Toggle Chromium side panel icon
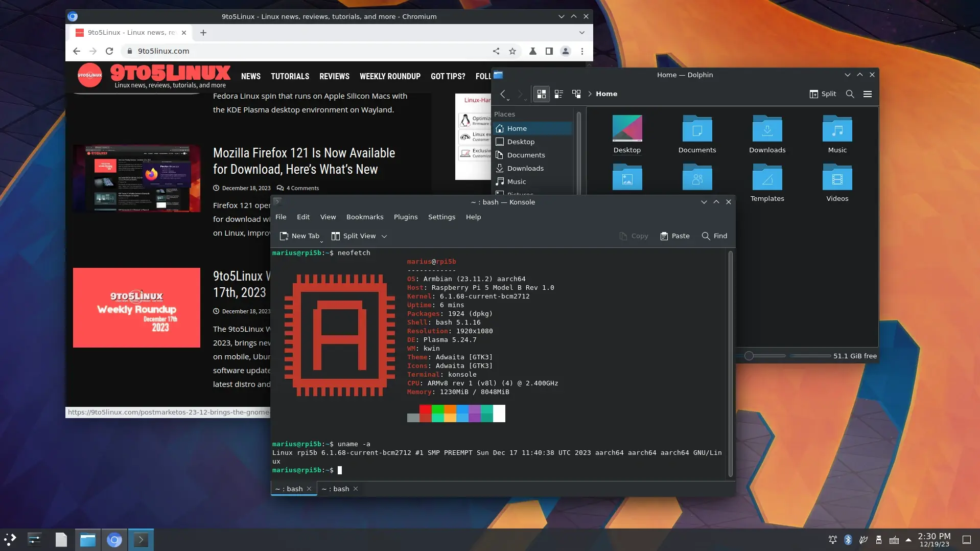980x551 pixels. pyautogui.click(x=549, y=51)
